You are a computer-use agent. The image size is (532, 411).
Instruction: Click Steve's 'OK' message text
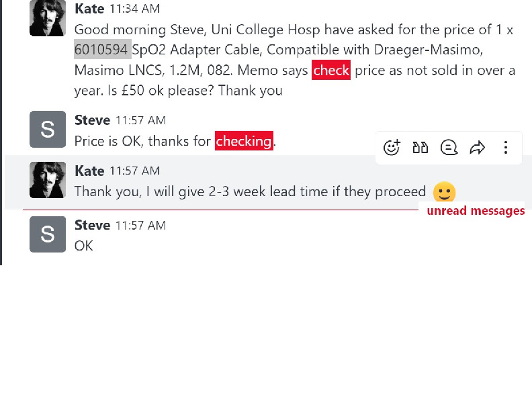tap(83, 246)
